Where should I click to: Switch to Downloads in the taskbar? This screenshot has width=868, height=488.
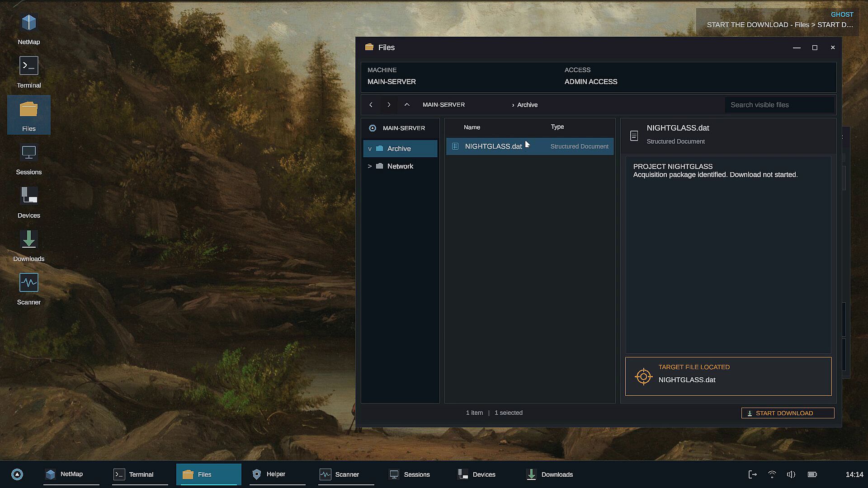[551, 474]
